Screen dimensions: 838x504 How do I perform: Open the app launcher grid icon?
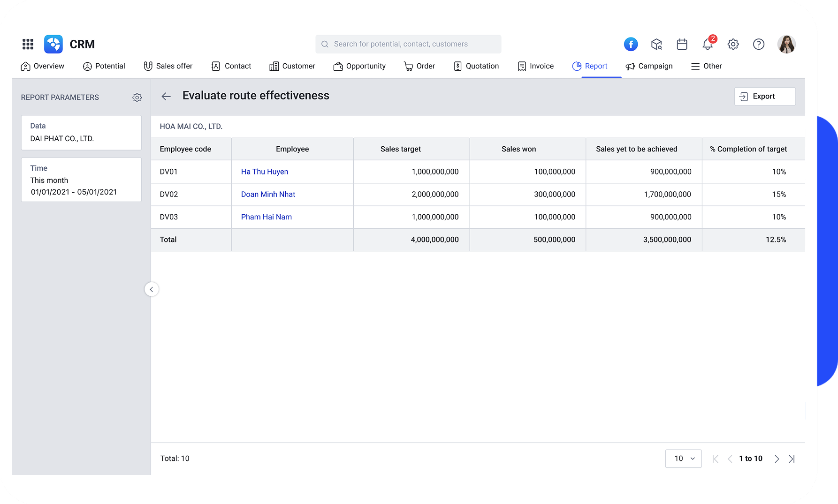click(27, 44)
